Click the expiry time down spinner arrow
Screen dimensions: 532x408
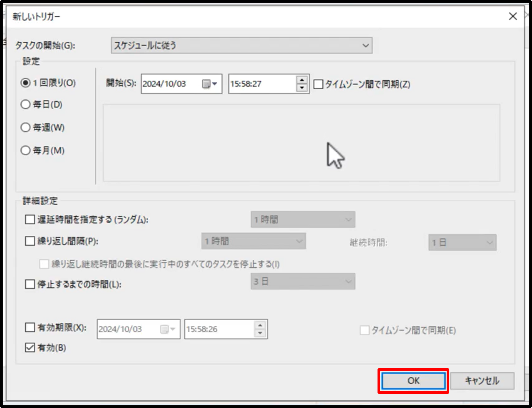pos(260,333)
